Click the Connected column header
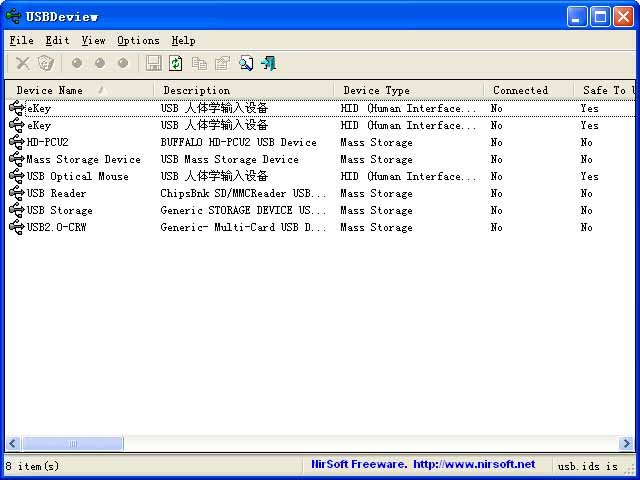The width and height of the screenshot is (640, 480). click(520, 90)
